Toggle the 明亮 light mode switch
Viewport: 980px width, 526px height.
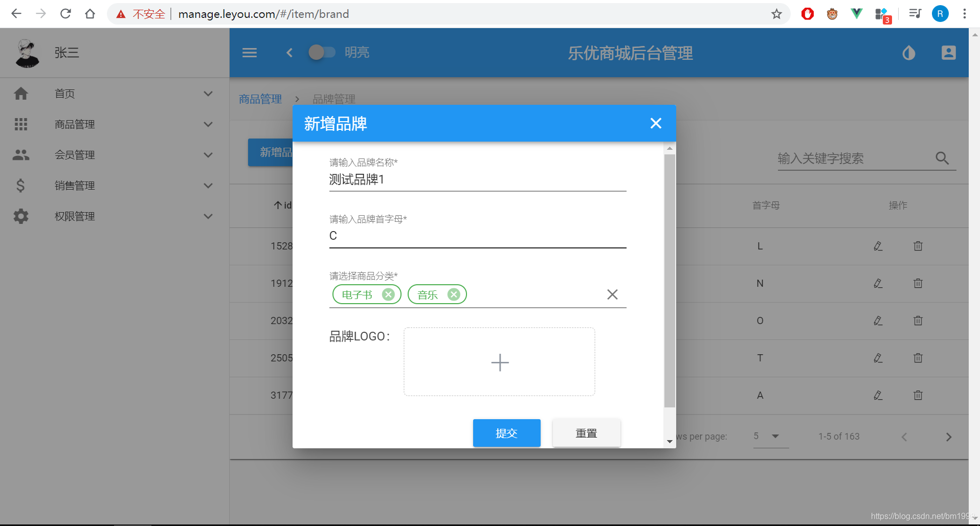point(323,53)
